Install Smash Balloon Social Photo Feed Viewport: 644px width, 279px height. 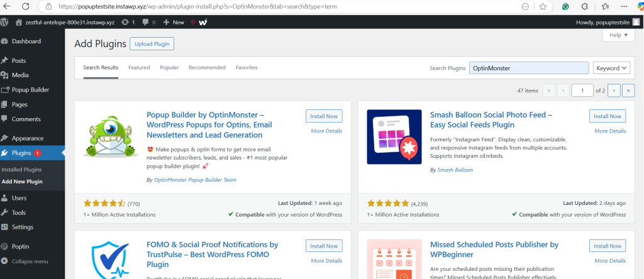coord(608,116)
